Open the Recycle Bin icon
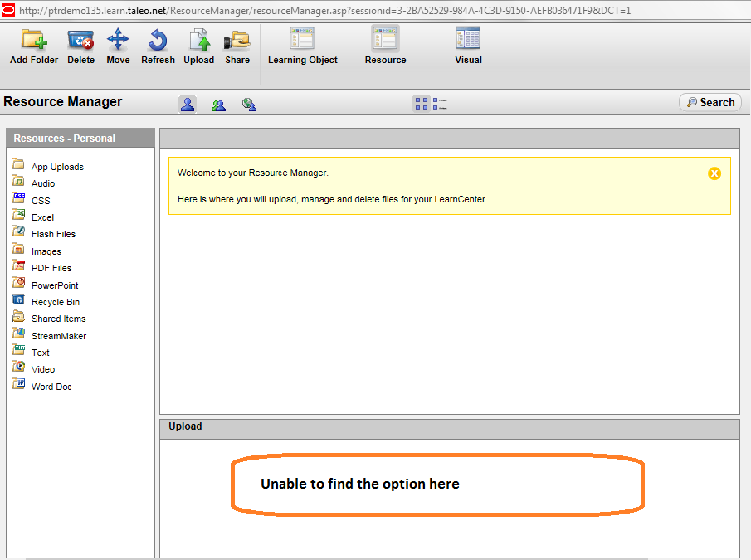The height and width of the screenshot is (560, 751). point(18,299)
